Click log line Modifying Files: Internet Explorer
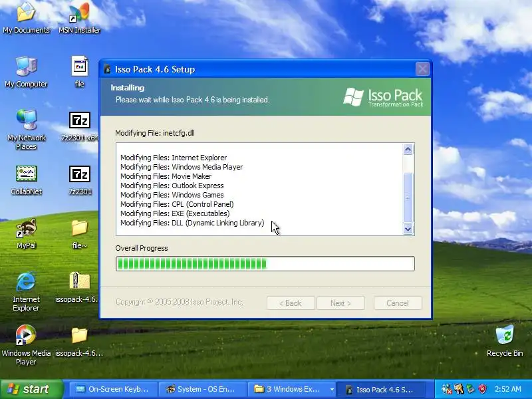The image size is (532, 399). point(174,158)
